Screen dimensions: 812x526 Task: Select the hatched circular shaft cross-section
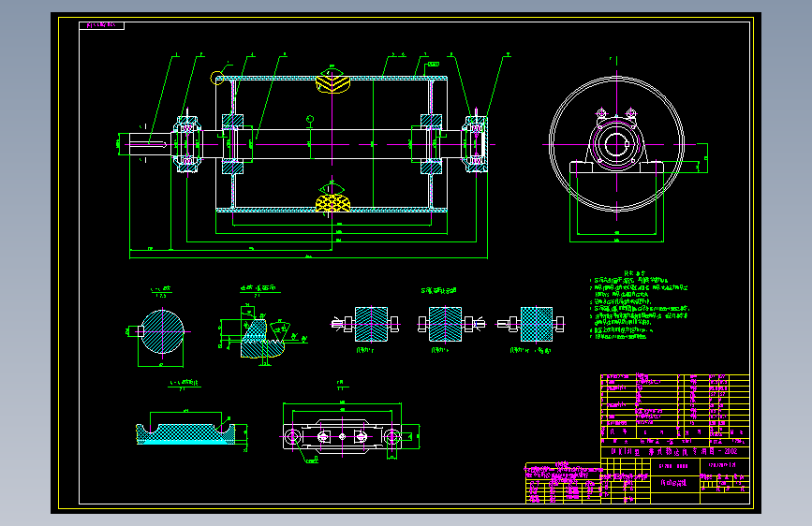pos(162,332)
